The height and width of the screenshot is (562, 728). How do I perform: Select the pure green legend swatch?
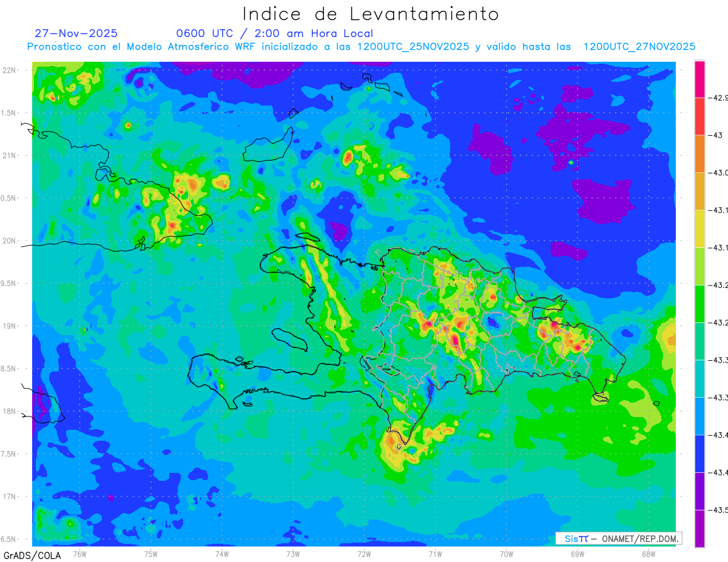[x=699, y=304]
